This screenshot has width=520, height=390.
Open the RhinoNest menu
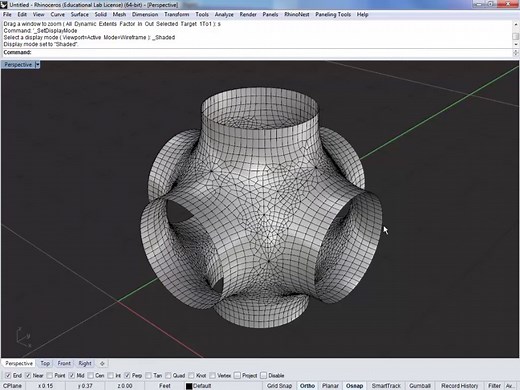[x=297, y=14]
